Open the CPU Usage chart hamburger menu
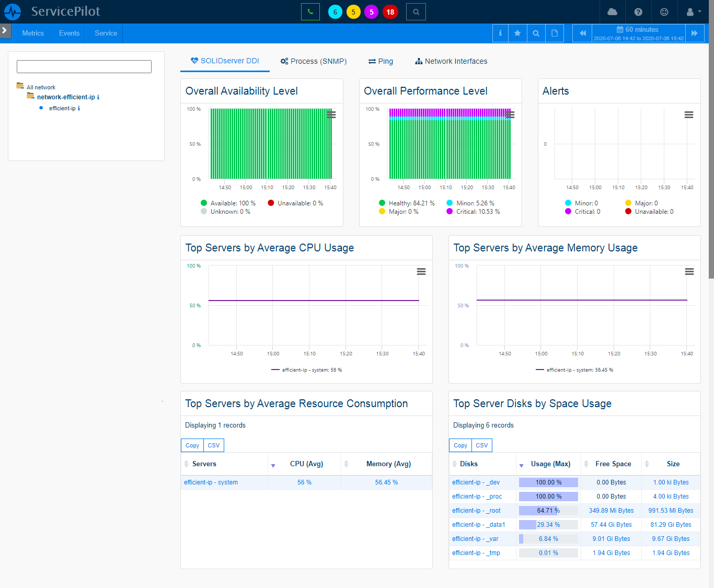 point(421,271)
